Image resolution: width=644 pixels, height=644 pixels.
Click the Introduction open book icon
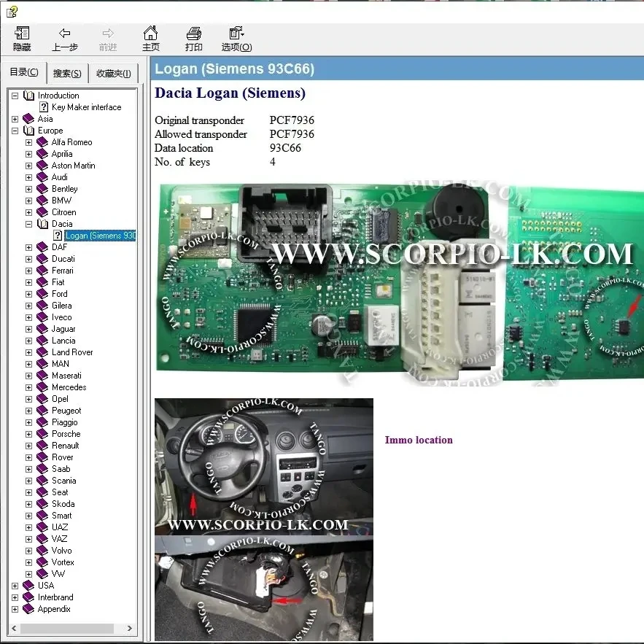point(28,96)
